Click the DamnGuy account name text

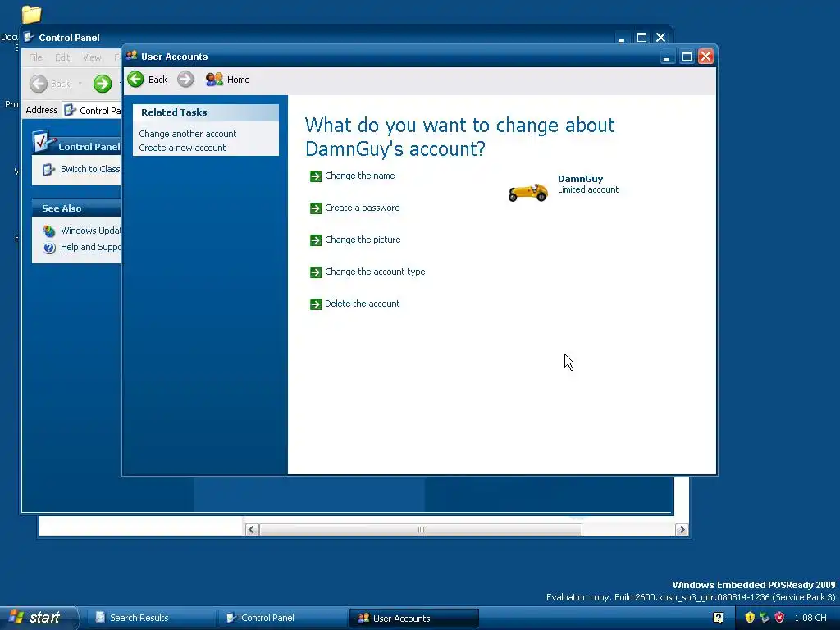coord(580,179)
